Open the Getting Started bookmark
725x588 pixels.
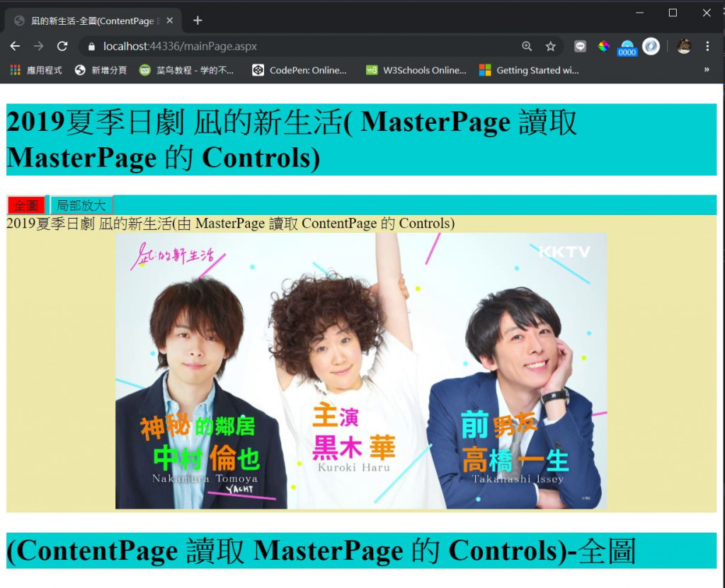pyautogui.click(x=529, y=70)
